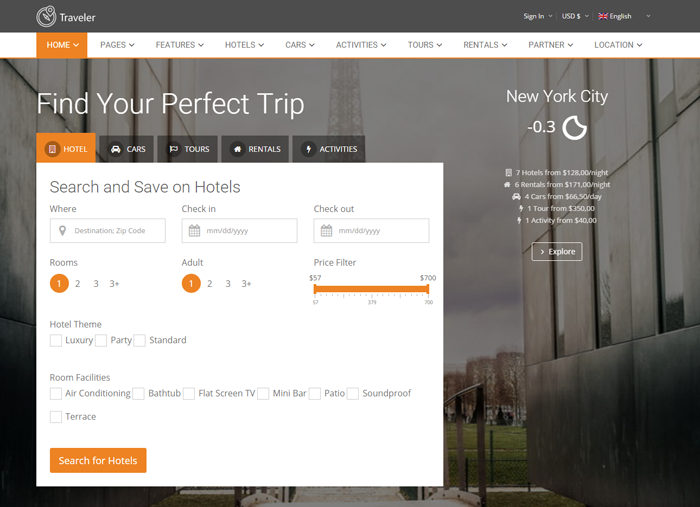The width and height of the screenshot is (700, 507).
Task: Select 2 rooms option
Action: [x=78, y=284]
